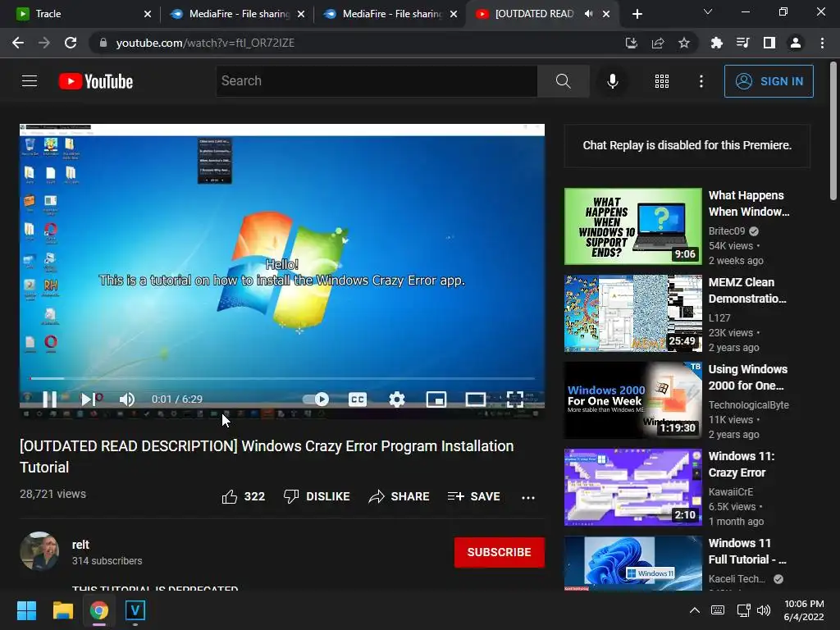Viewport: 840px width, 630px height.
Task: Open Windows 11 Full Tutorial video title
Action: tap(747, 551)
